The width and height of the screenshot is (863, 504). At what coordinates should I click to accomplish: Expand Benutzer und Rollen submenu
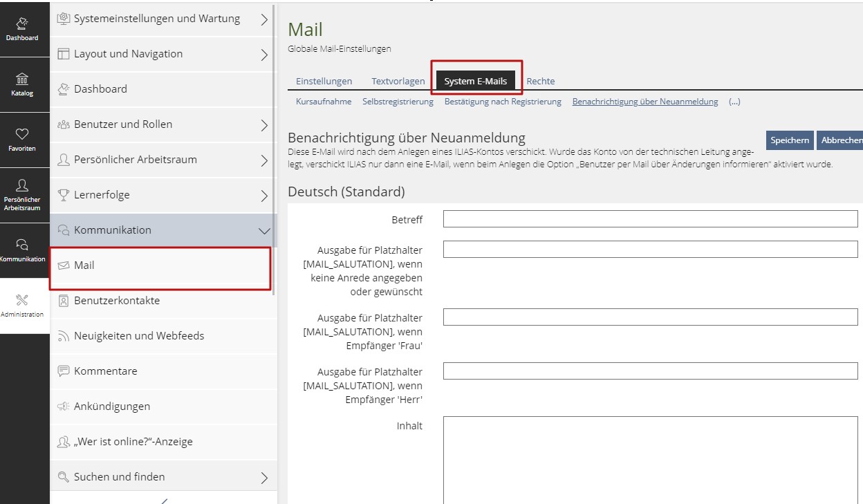point(263,125)
